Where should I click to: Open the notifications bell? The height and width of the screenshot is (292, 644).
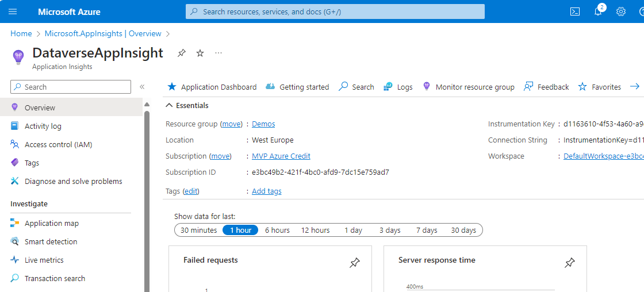598,11
